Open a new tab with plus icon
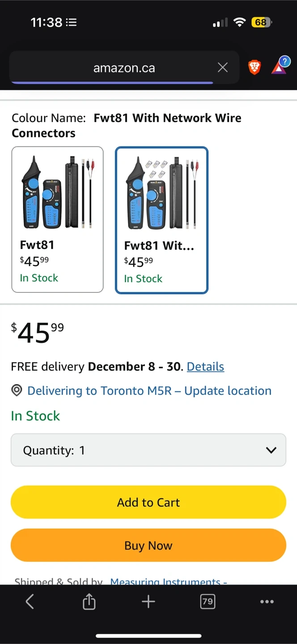The height and width of the screenshot is (644, 297). coord(148,602)
